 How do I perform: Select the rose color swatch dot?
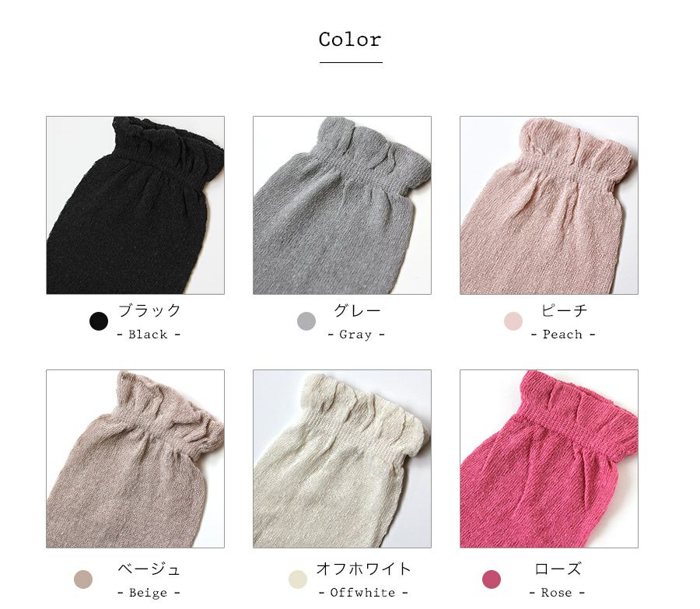click(492, 579)
